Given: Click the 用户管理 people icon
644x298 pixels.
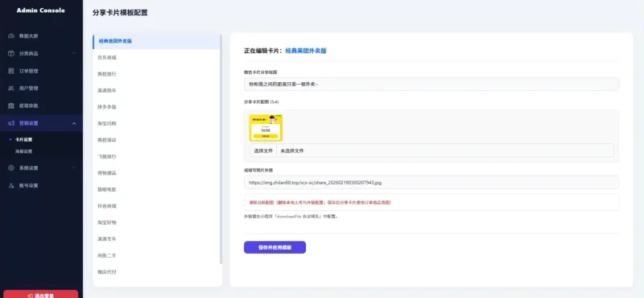Looking at the screenshot, I should pos(11,88).
